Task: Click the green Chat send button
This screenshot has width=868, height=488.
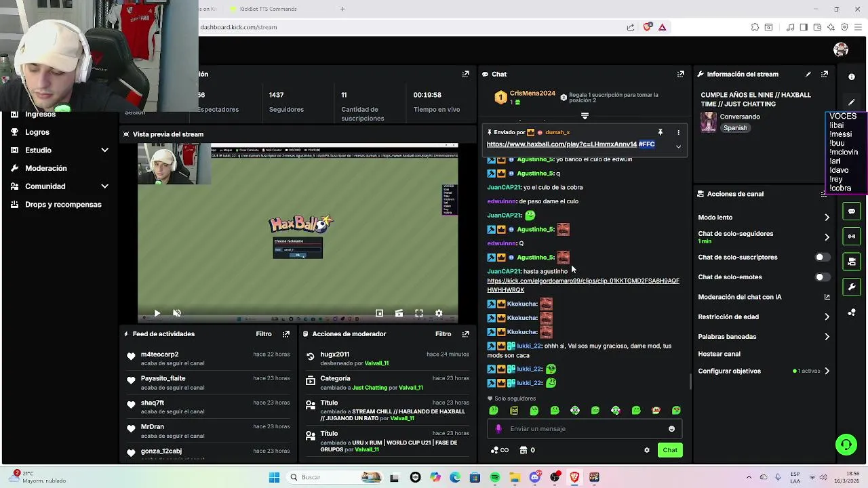Action: (x=670, y=450)
